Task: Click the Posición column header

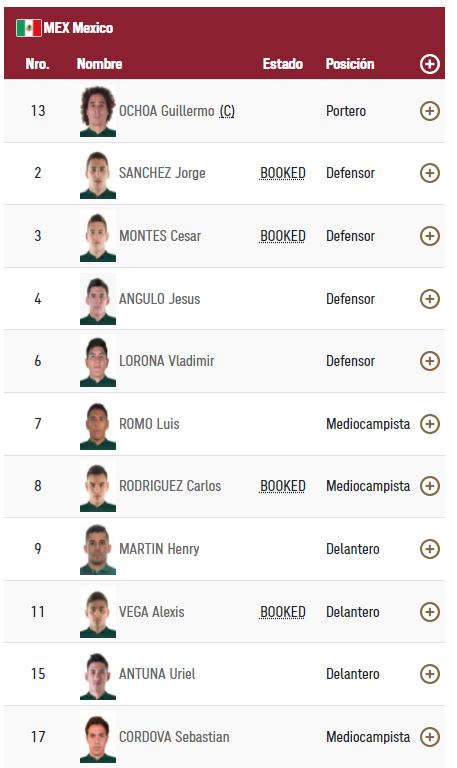Action: 350,64
